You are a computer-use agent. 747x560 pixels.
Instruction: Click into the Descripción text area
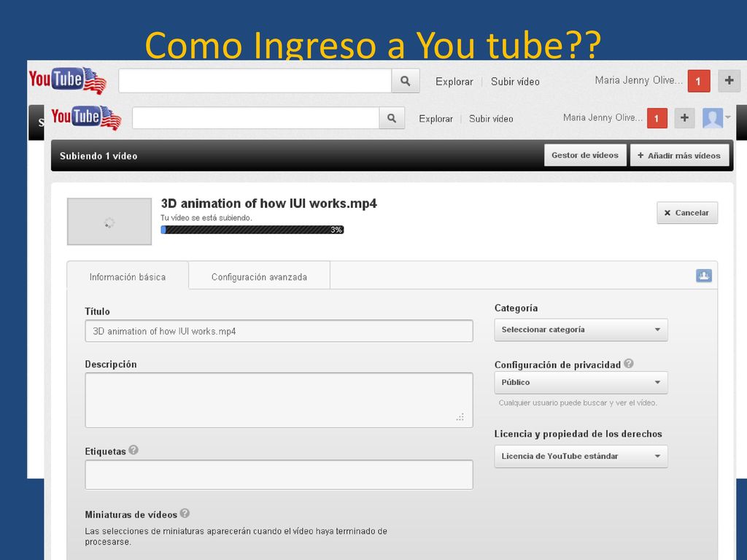279,400
